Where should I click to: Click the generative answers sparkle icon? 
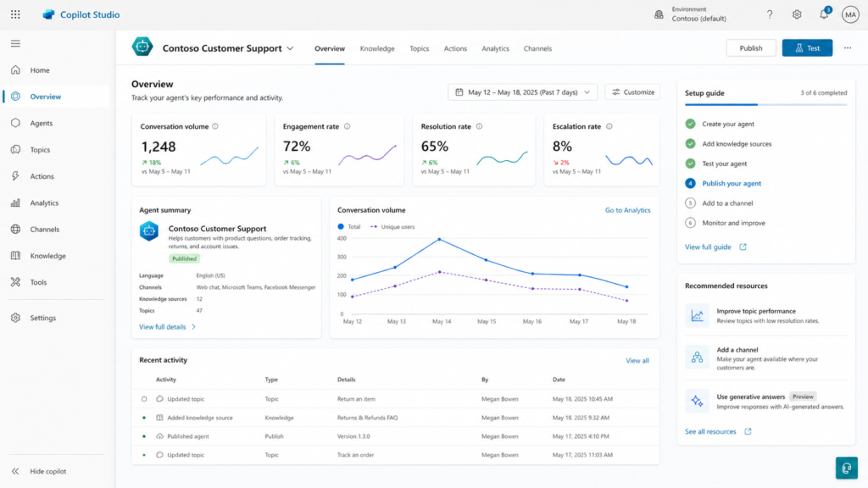pos(697,401)
